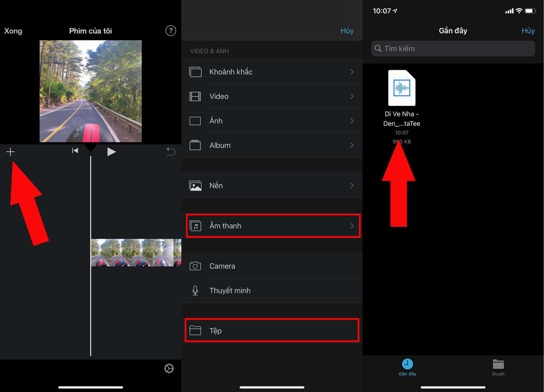Open the Tệp files folder icon
The height and width of the screenshot is (392, 544).
click(x=195, y=331)
